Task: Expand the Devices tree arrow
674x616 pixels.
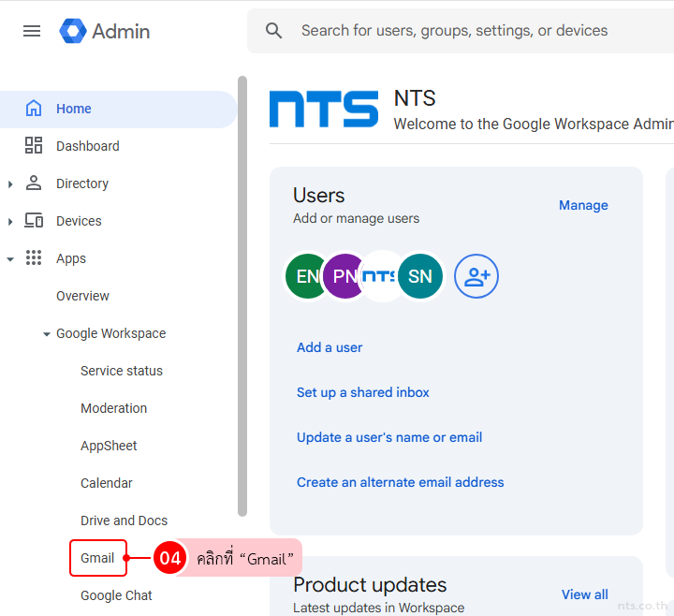Action: pyautogui.click(x=10, y=222)
